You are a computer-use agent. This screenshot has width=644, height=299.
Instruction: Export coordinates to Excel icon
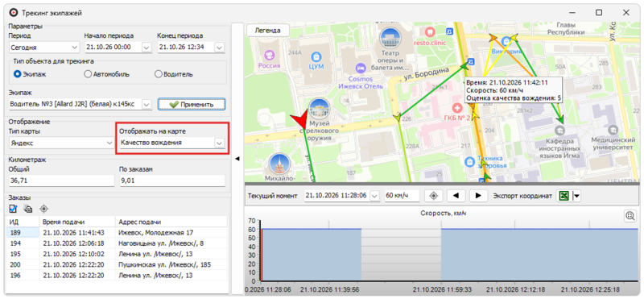tap(564, 196)
